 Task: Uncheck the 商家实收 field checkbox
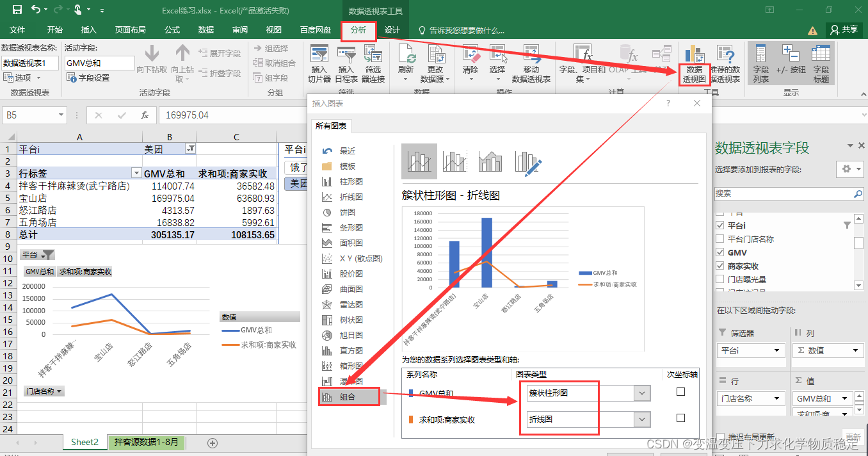tap(720, 266)
